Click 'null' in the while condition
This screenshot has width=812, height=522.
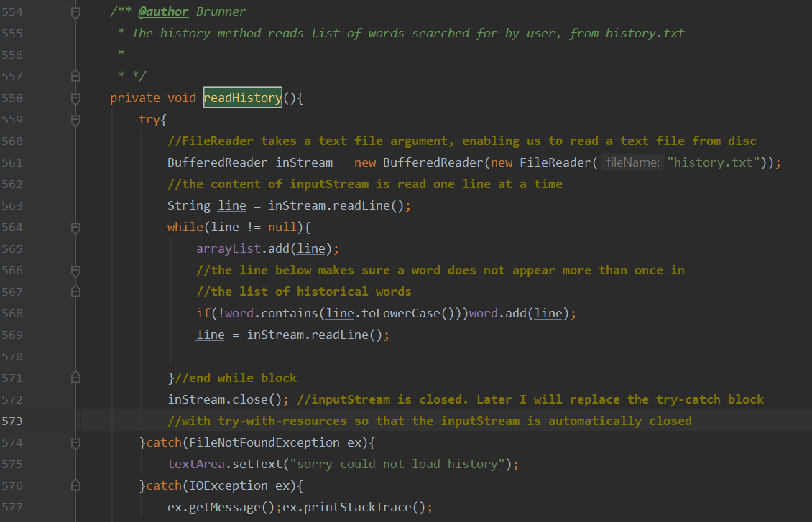point(282,227)
